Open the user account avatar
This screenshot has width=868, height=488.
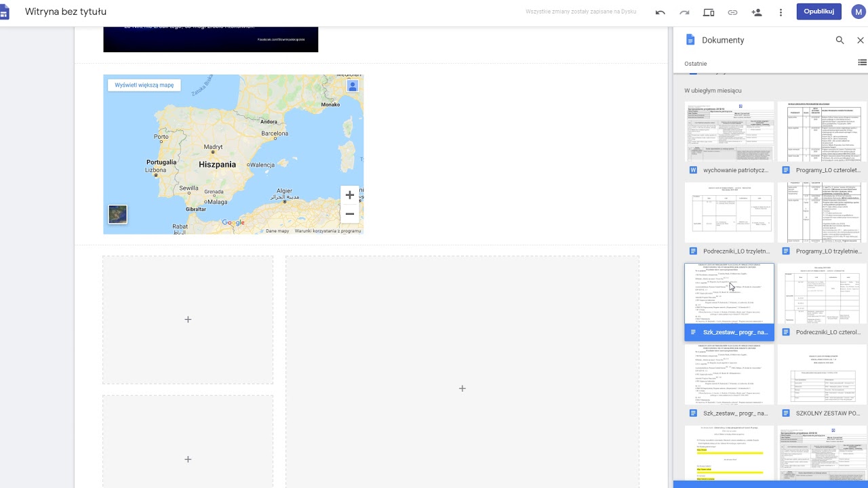(858, 12)
